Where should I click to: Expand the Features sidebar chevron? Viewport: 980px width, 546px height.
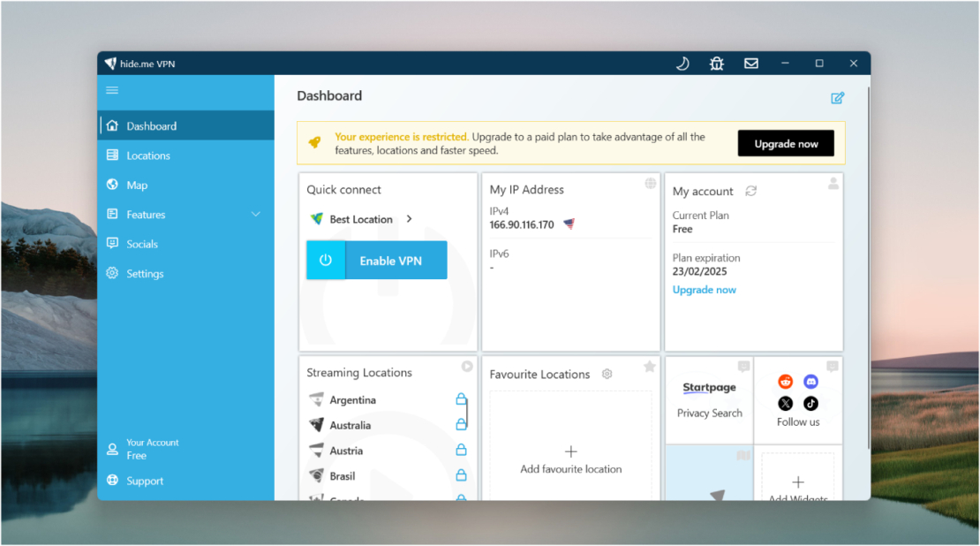[x=256, y=214]
